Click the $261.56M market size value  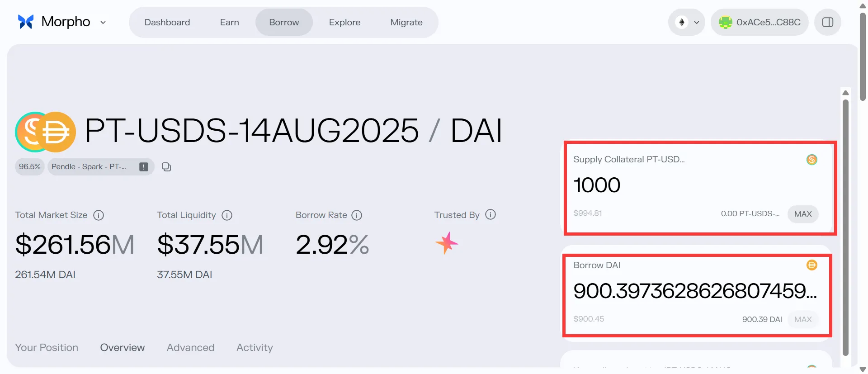pyautogui.click(x=75, y=245)
